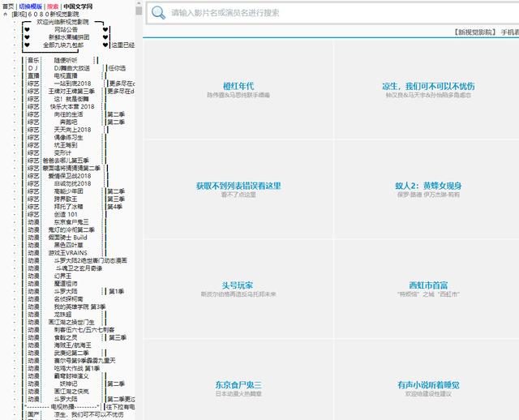Select the 黑色四叶草 row
Viewport: 519px width, 420px height.
click(68, 245)
